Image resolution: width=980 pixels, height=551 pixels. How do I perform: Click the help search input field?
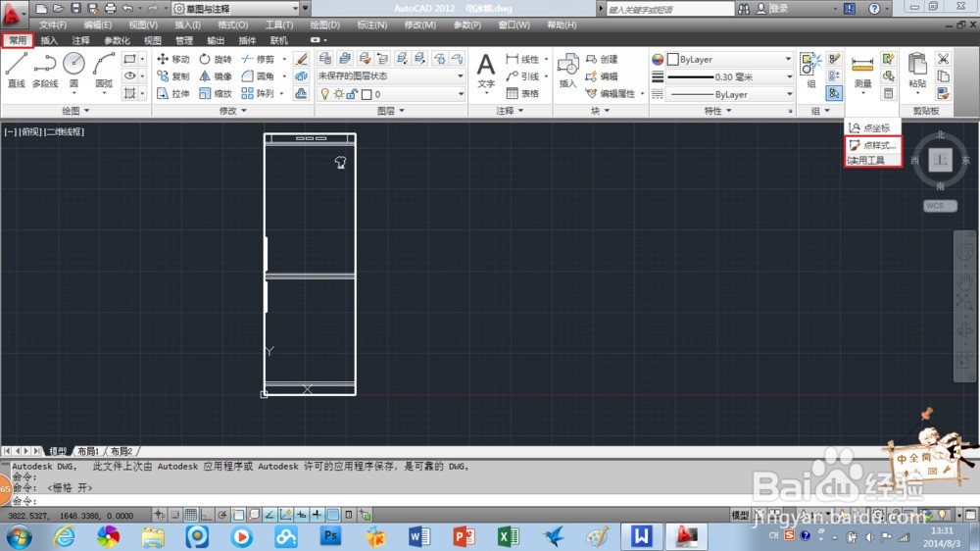click(666, 9)
